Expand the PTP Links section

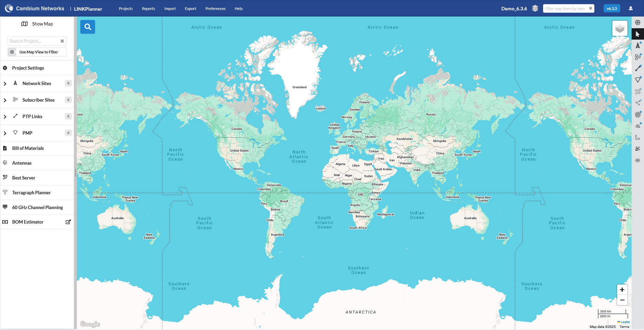pos(5,117)
